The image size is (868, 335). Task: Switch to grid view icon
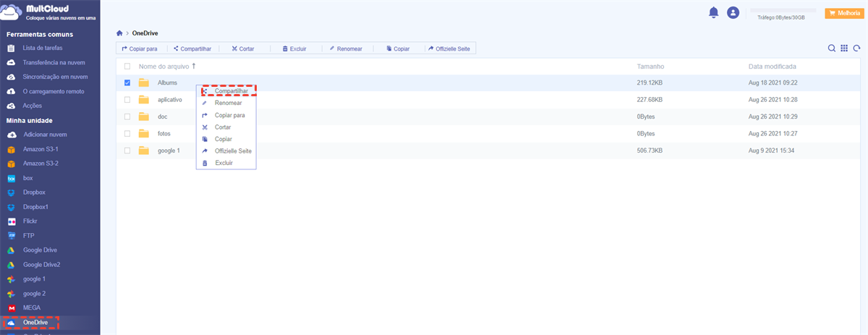[844, 48]
